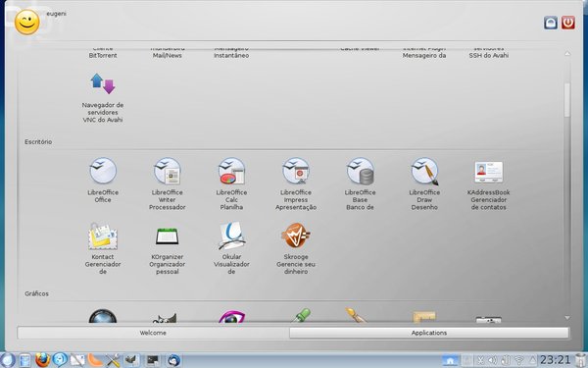Click the clock showing 23:21

pos(555,360)
